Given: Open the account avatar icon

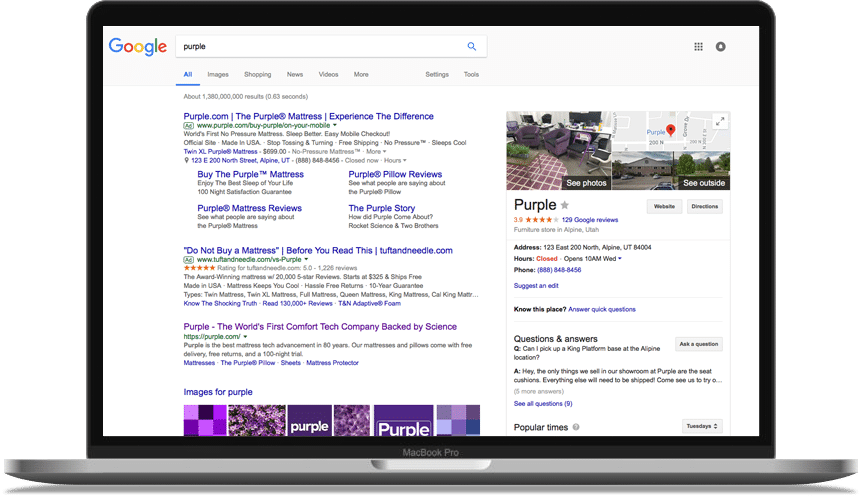Looking at the screenshot, I should [721, 47].
